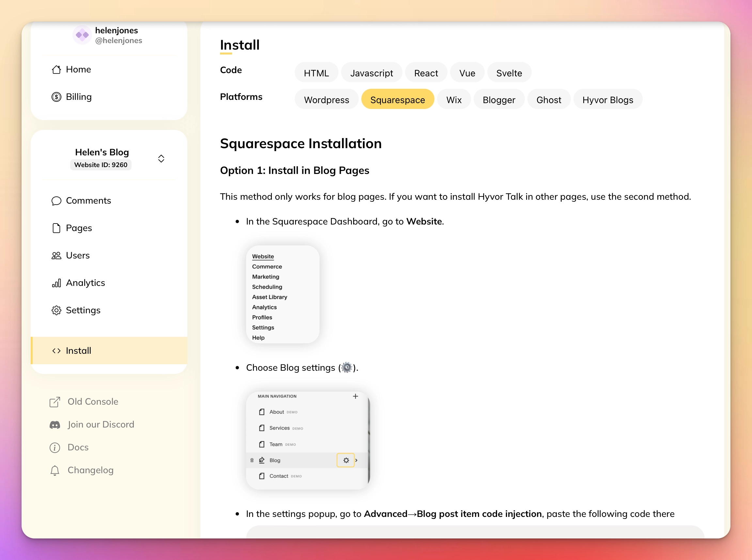Open website Settings in sidebar
Image resolution: width=752 pixels, height=560 pixels.
(109, 310)
